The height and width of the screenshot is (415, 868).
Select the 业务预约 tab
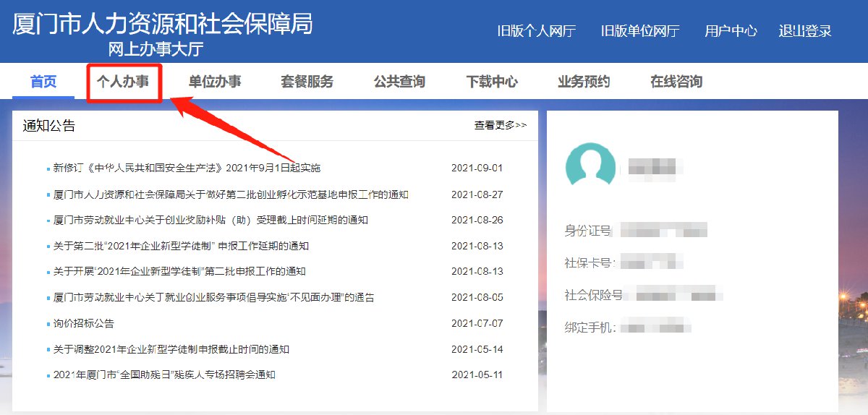[584, 82]
